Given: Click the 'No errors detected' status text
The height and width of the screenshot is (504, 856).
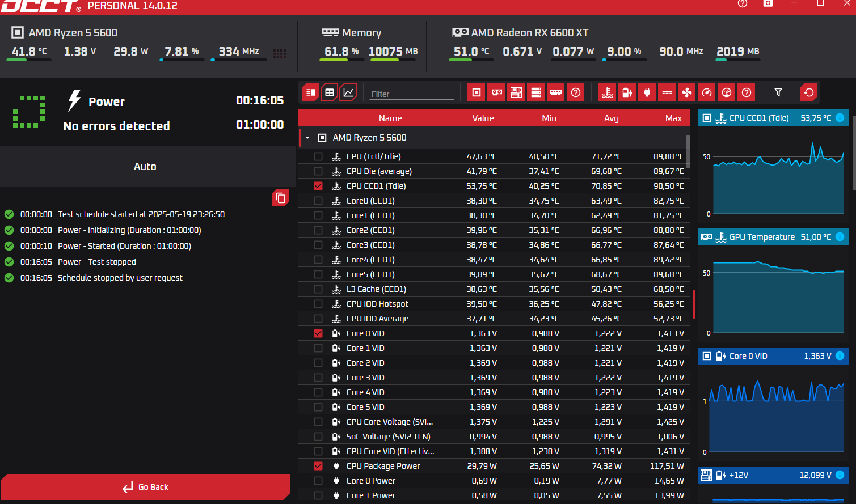Looking at the screenshot, I should 116,126.
